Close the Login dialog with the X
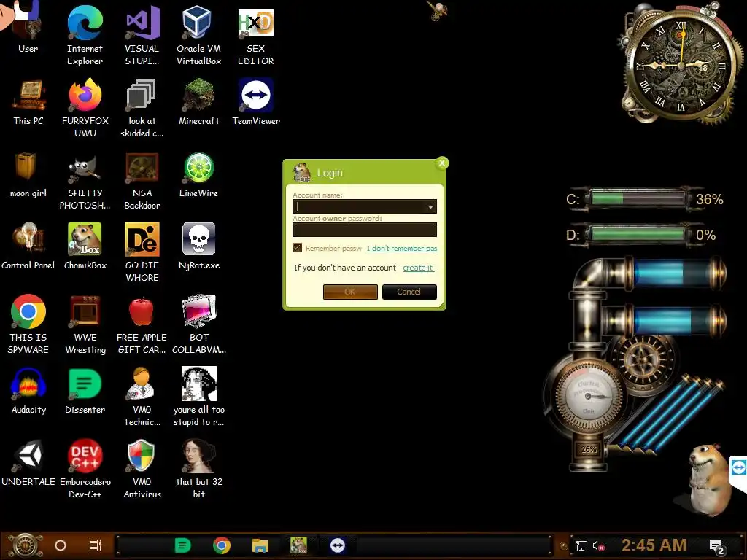 tap(441, 163)
